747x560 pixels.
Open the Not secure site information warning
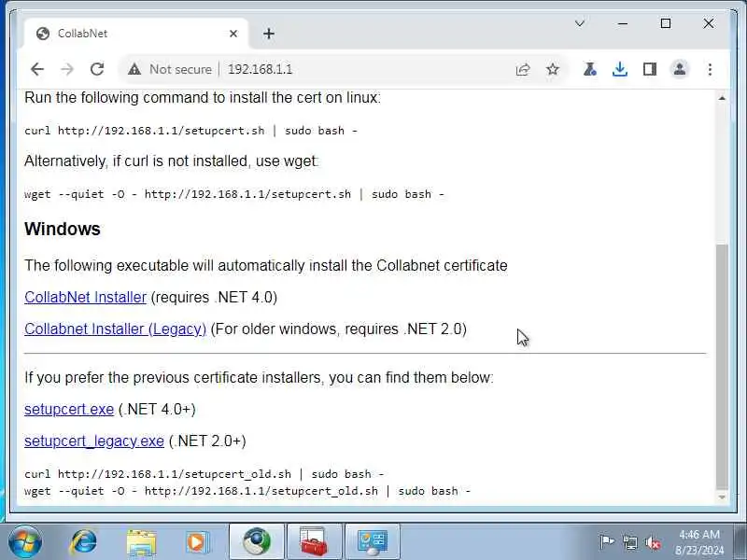click(x=170, y=69)
